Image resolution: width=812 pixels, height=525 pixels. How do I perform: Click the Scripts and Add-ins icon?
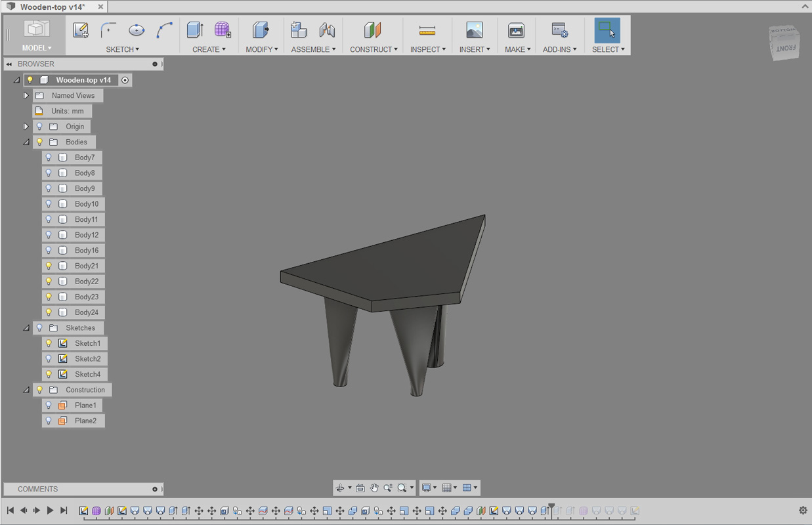[x=559, y=30]
